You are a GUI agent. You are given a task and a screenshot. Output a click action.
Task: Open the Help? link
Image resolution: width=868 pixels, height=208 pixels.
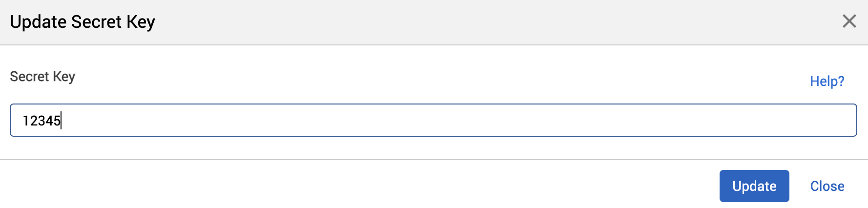pyautogui.click(x=827, y=81)
